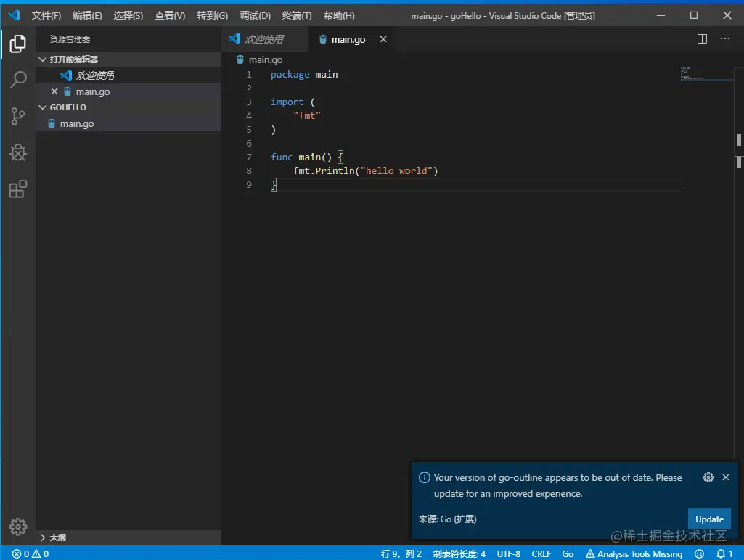Open the Manage gear at activity bar bottom

pyautogui.click(x=18, y=527)
